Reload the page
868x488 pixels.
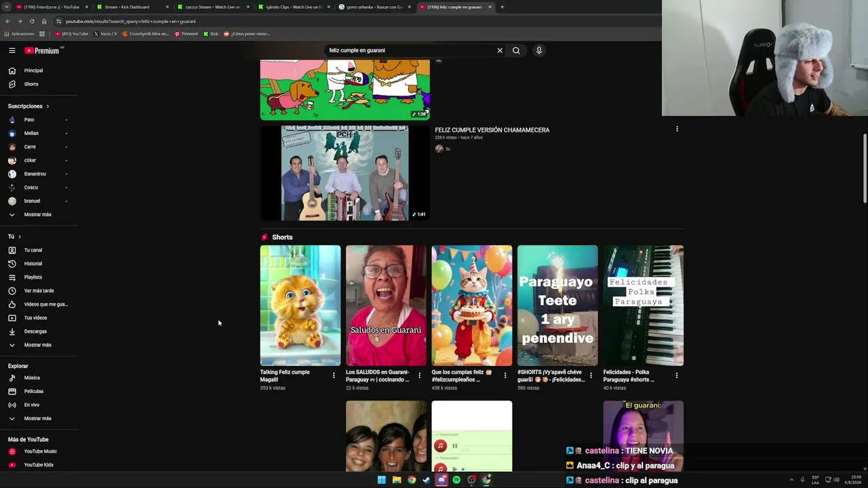click(31, 21)
